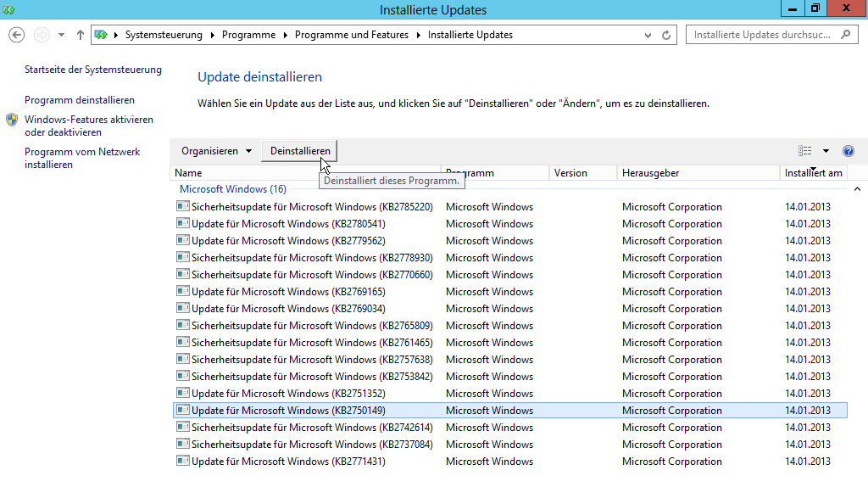Expand the address bar history dropdown

point(648,35)
